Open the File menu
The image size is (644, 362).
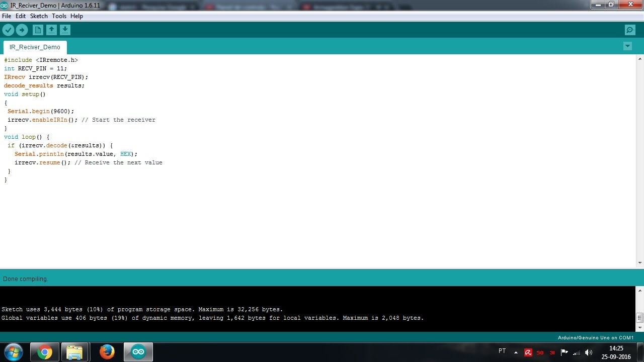tap(7, 16)
